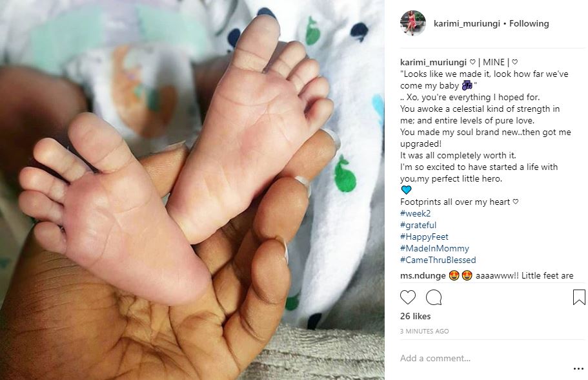Viewport: 588px width, 380px height.
Task: Open the #grateful hashtag
Action: pyautogui.click(x=418, y=225)
